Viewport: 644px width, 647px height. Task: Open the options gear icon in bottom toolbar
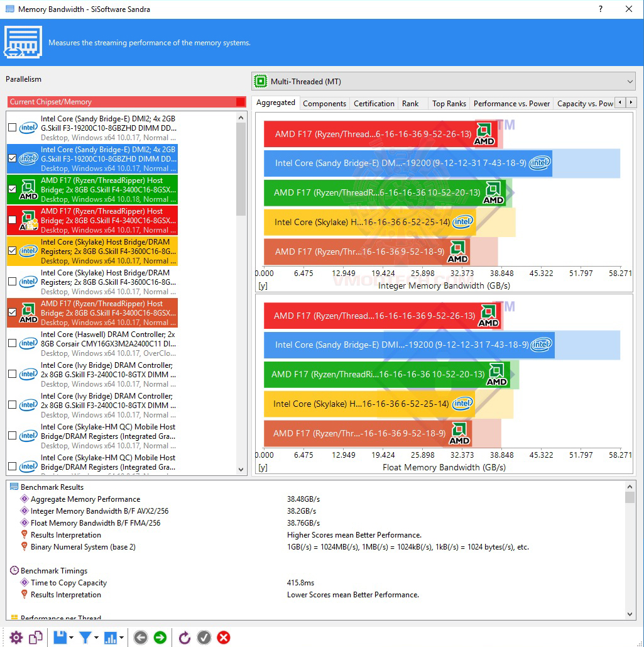click(x=16, y=638)
